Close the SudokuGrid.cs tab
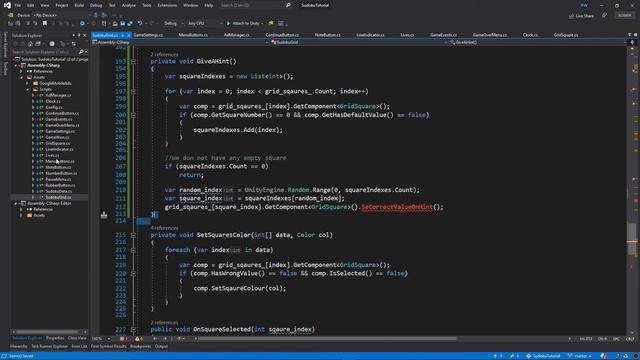 click(129, 35)
